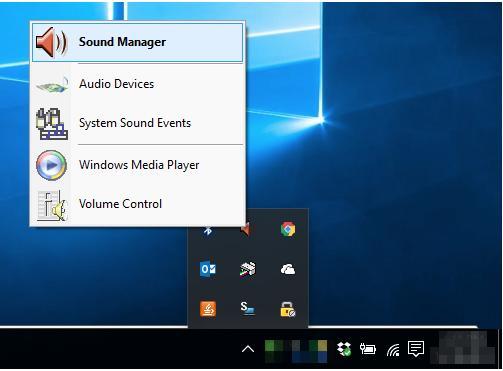
Task: Click the Windows Media Player play icon
Action: click(51, 165)
